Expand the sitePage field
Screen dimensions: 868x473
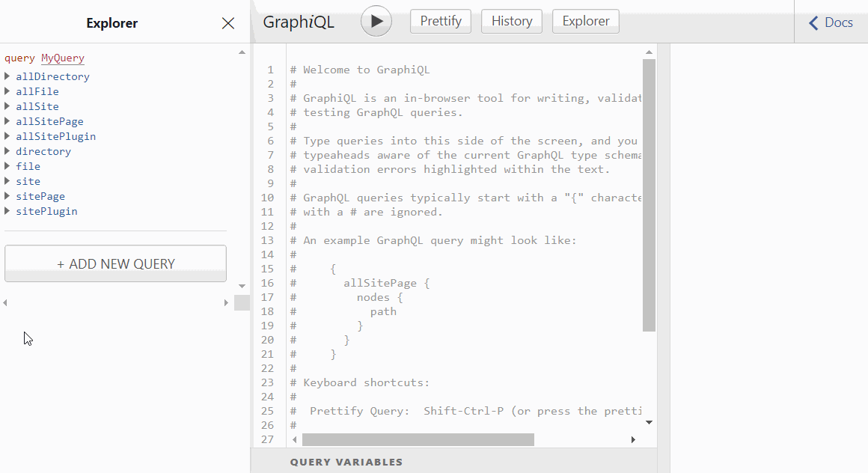pos(7,195)
